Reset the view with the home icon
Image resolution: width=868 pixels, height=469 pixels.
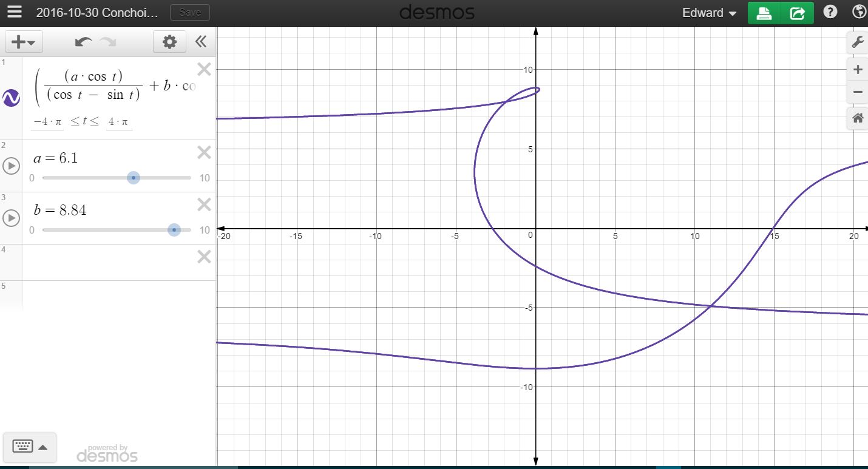click(x=856, y=118)
